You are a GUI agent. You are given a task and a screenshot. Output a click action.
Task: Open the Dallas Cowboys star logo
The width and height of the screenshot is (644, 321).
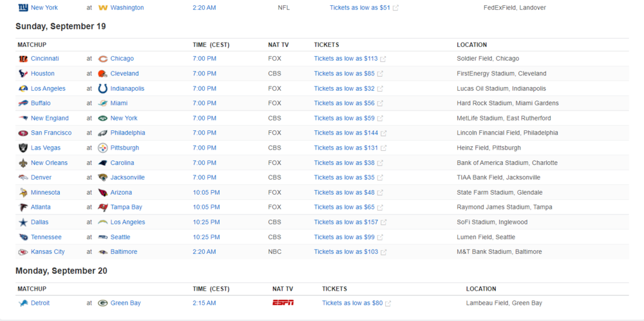pyautogui.click(x=24, y=222)
